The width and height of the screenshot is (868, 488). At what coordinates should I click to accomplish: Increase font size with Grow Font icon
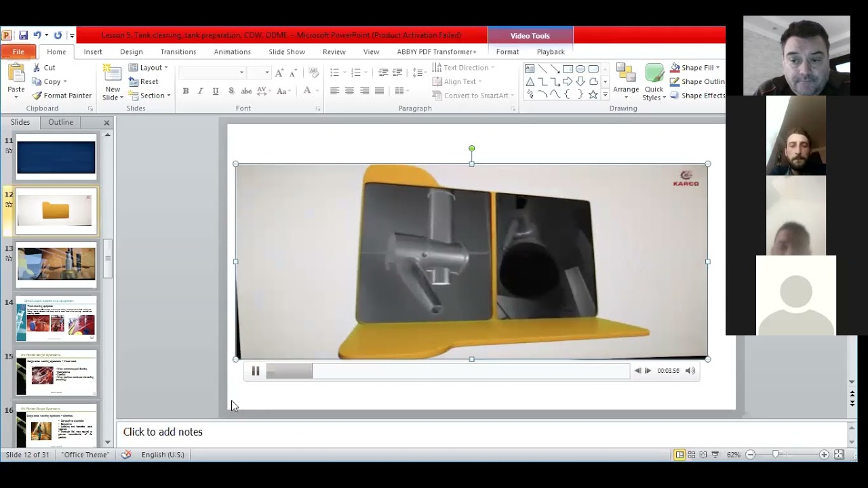pyautogui.click(x=279, y=73)
